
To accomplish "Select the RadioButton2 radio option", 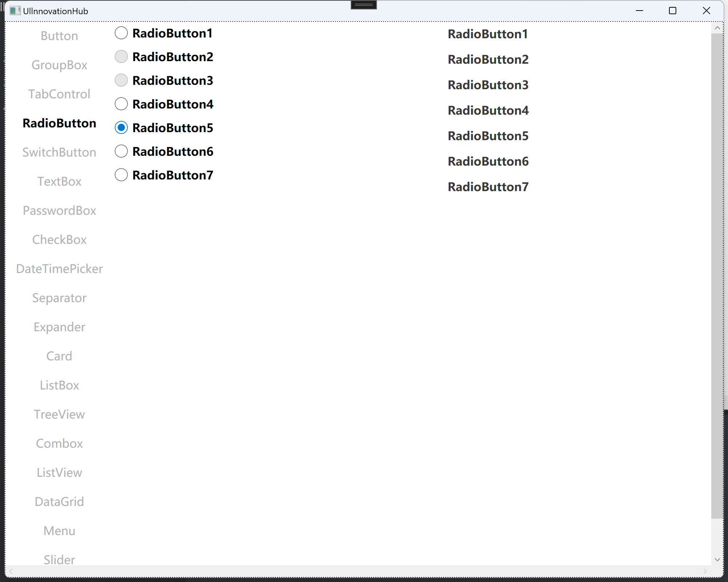I will pyautogui.click(x=164, y=57).
